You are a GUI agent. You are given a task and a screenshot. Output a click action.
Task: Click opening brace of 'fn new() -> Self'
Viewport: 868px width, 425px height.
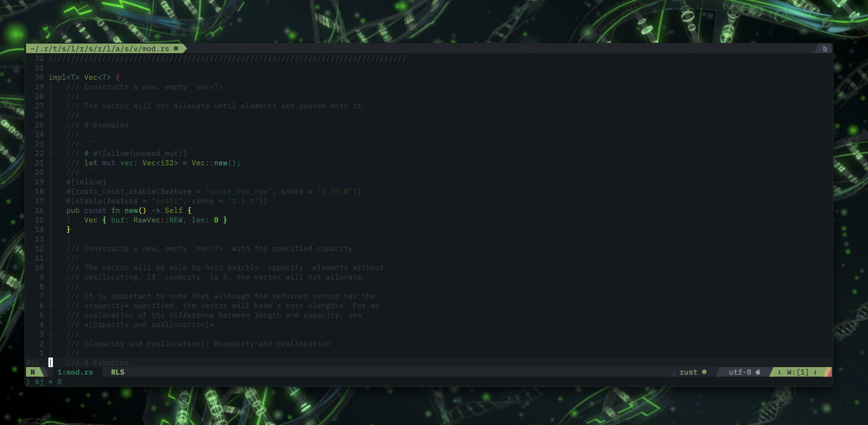189,210
